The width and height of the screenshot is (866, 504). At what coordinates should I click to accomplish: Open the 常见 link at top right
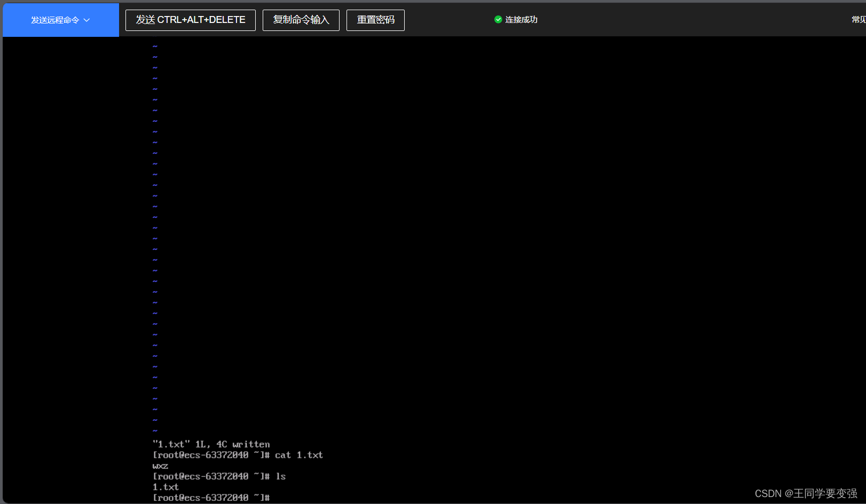point(859,20)
